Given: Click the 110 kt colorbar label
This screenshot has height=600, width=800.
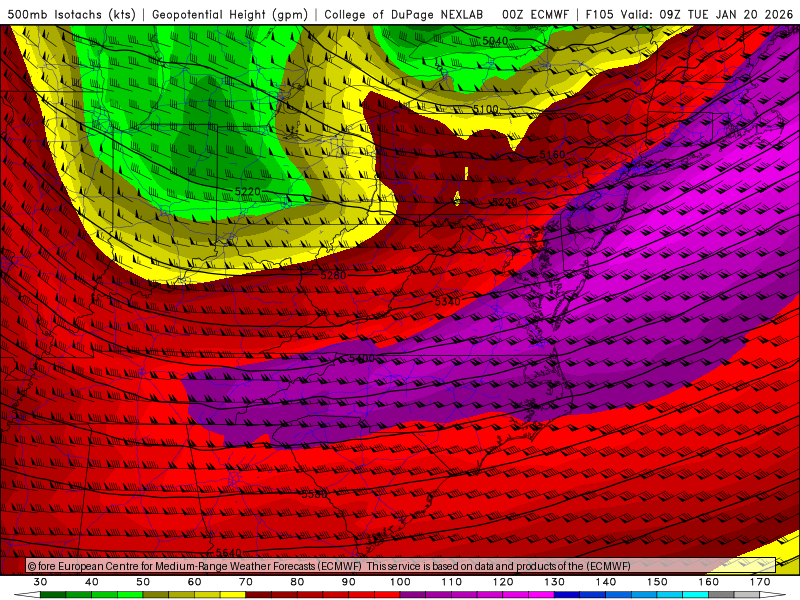Looking at the screenshot, I should (452, 582).
